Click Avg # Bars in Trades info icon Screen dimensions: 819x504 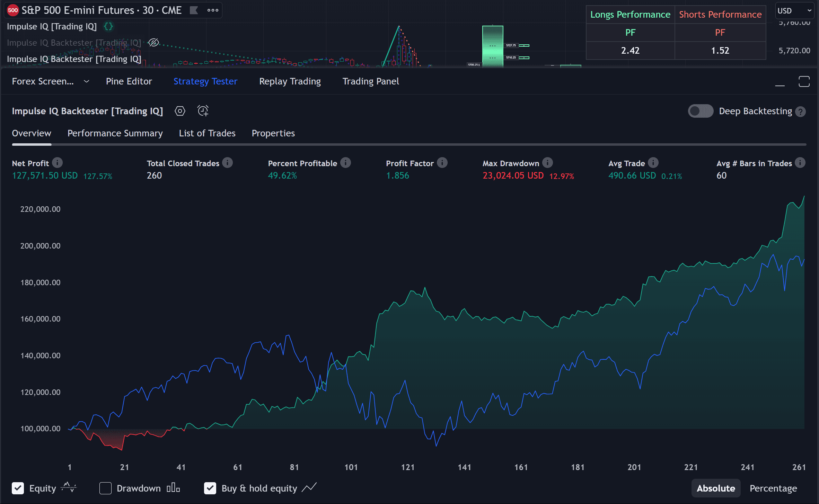[800, 163]
